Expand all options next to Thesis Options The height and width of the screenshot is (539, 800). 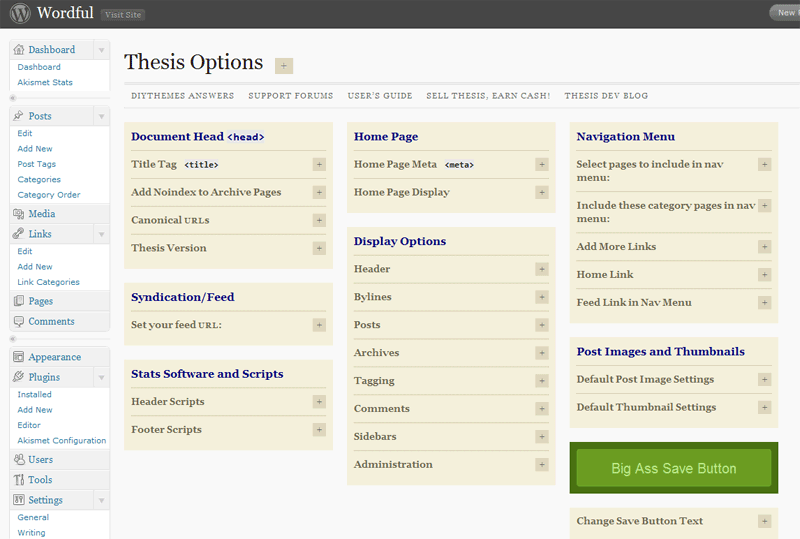coord(284,66)
